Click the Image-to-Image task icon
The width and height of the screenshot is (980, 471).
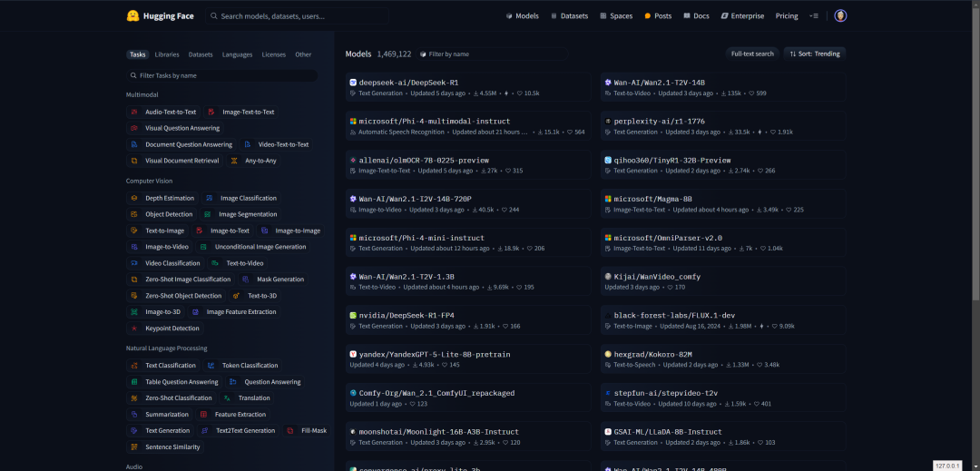coord(264,231)
